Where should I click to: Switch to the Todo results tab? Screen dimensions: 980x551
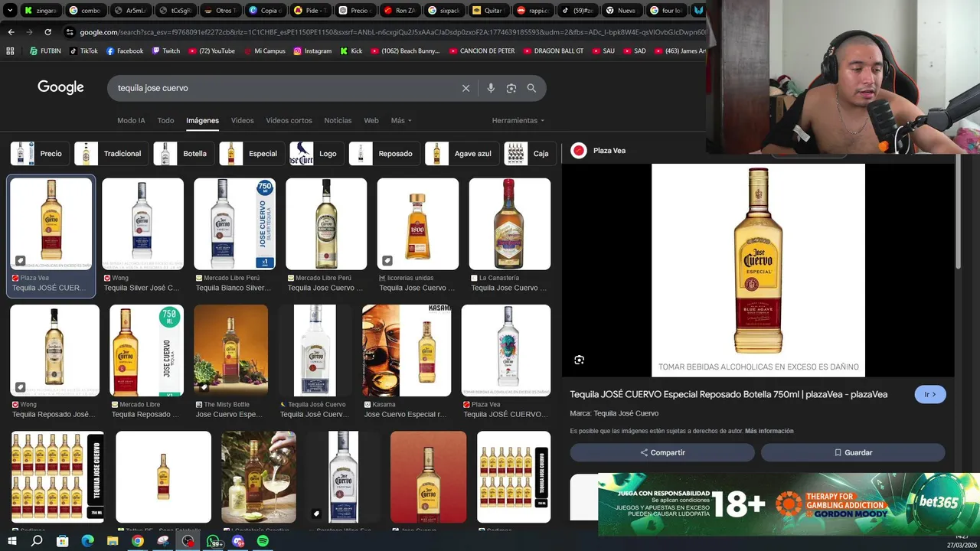(165, 120)
